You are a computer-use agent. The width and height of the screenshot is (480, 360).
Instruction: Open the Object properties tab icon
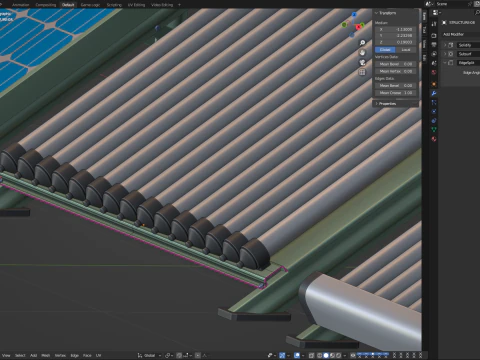point(434,84)
